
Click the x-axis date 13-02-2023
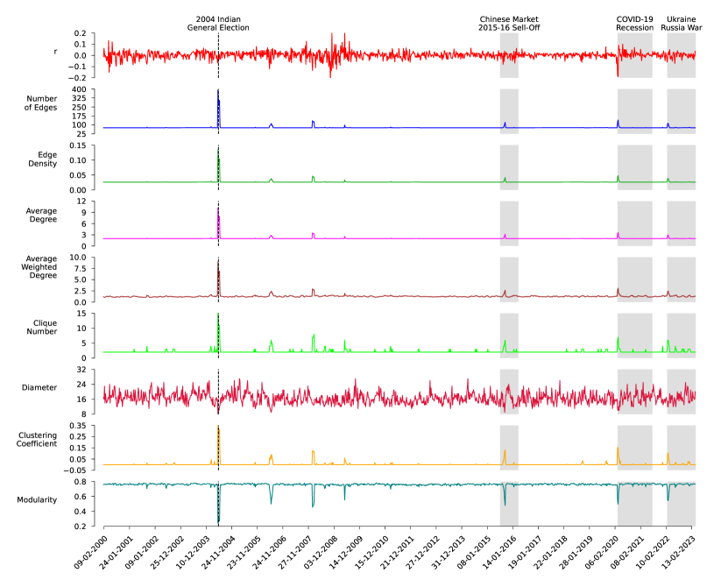(679, 552)
